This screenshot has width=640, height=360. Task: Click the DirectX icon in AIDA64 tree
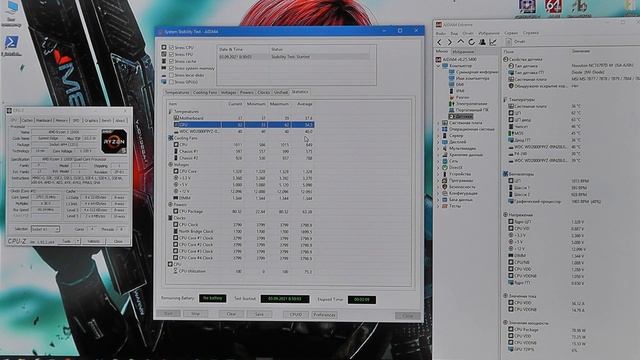(x=445, y=167)
